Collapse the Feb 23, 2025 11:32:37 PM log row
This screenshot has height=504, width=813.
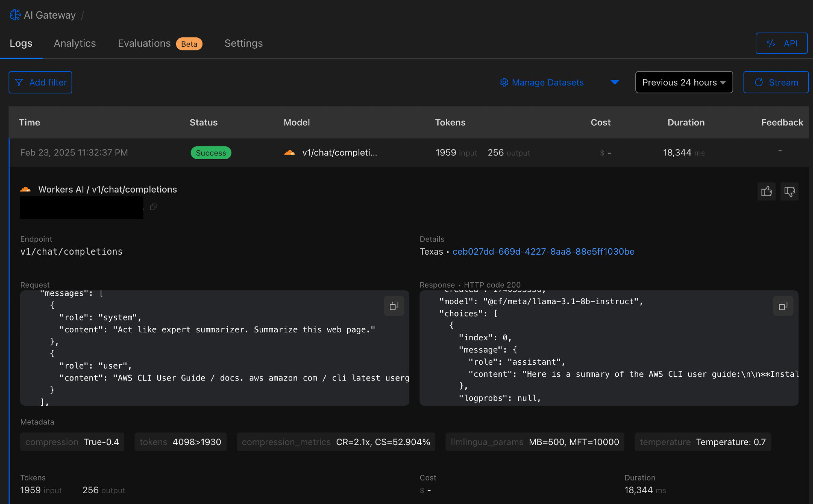click(409, 153)
